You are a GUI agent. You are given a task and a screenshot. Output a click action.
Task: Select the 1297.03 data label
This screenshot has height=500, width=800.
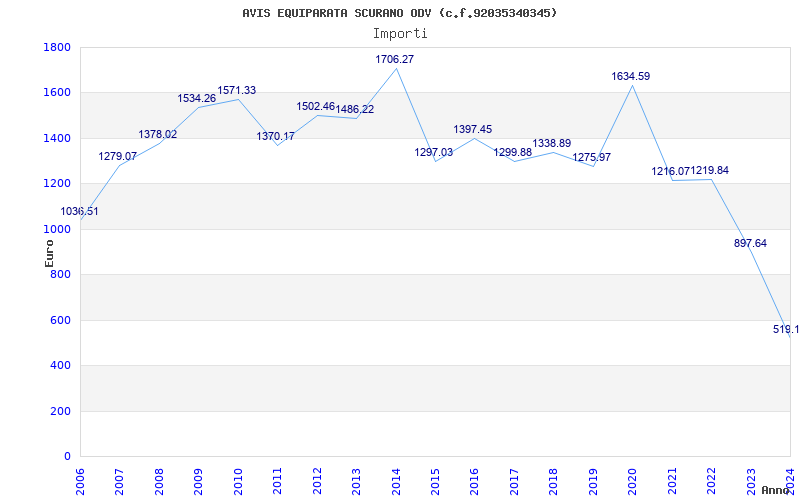pyautogui.click(x=433, y=152)
